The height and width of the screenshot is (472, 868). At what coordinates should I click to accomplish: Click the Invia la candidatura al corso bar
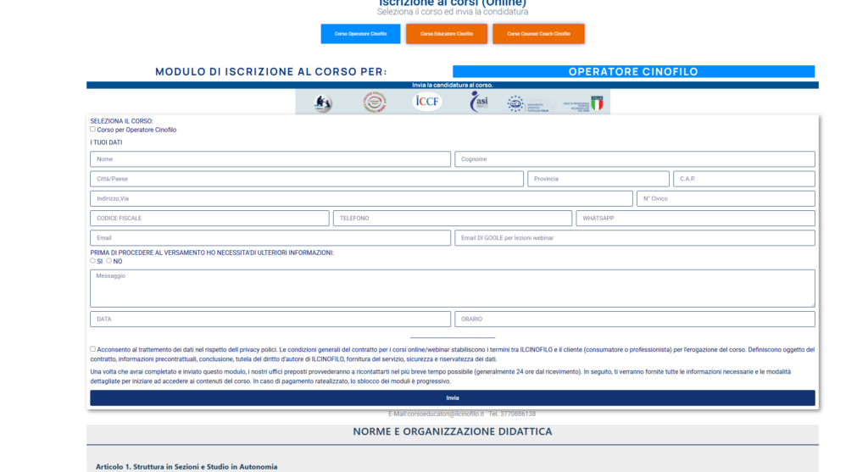pyautogui.click(x=453, y=86)
